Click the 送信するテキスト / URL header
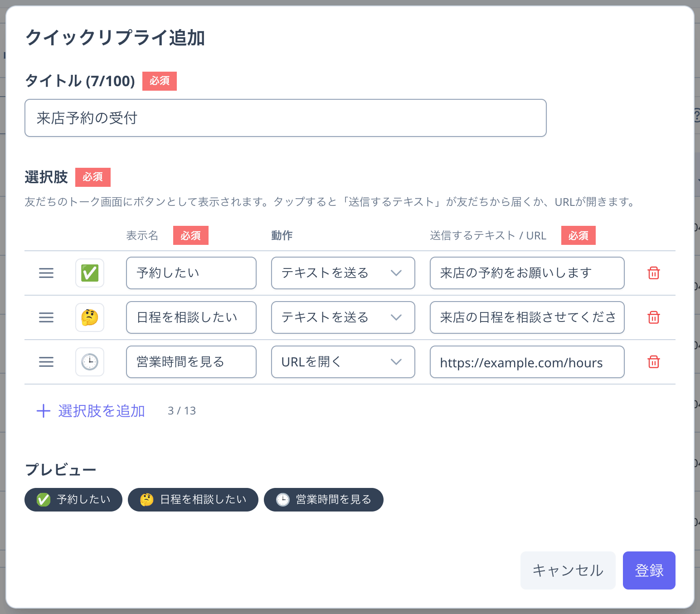The height and width of the screenshot is (614, 700). [488, 235]
